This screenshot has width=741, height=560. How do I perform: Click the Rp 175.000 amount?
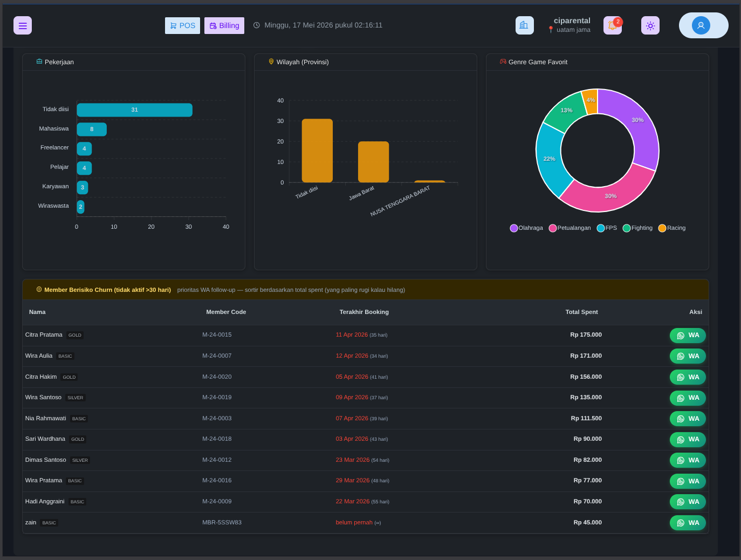[586, 334]
